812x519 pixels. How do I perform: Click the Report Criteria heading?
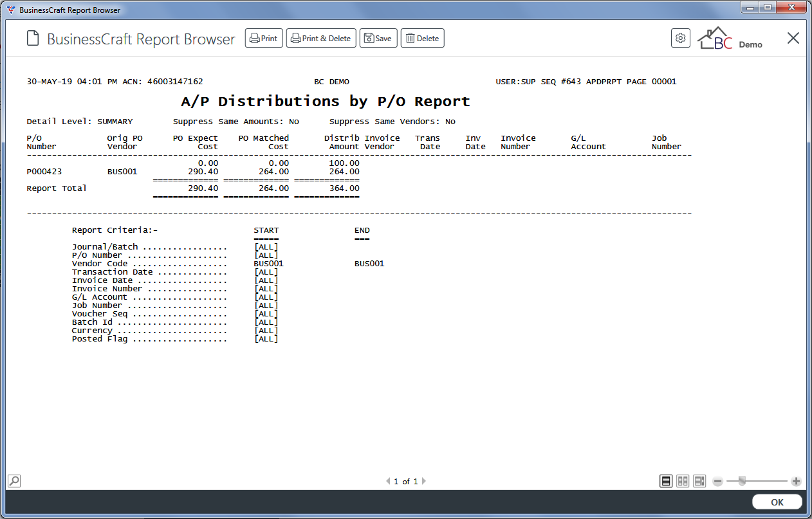click(115, 230)
